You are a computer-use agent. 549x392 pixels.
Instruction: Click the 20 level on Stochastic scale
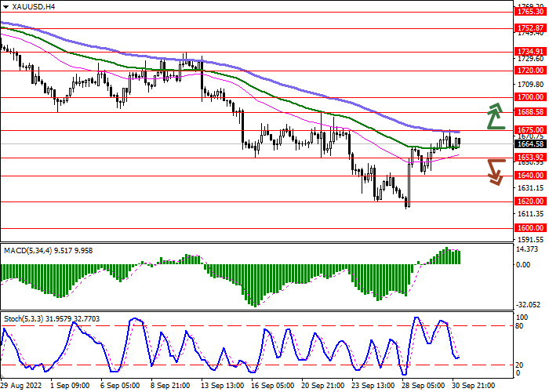(520, 365)
